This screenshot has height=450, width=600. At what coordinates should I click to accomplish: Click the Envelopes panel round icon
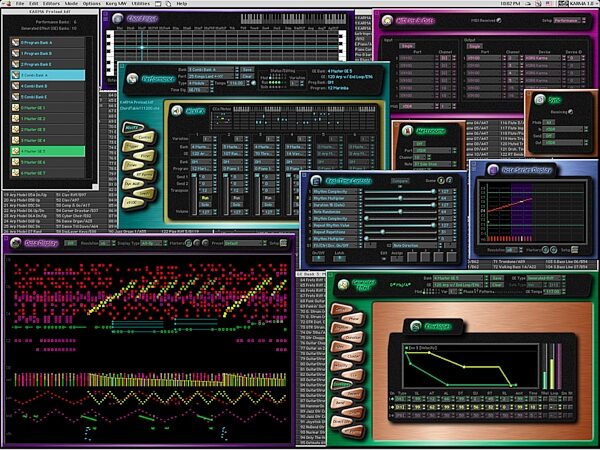point(415,326)
